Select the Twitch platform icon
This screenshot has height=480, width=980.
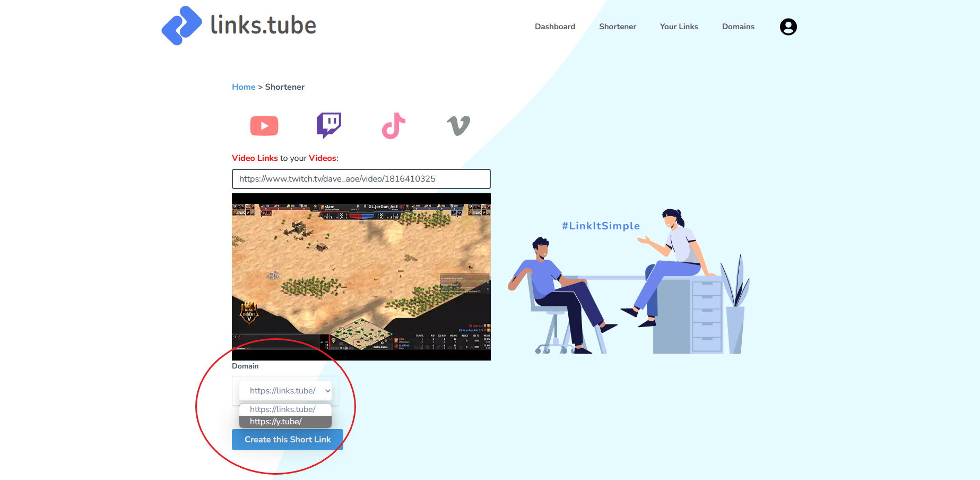pyautogui.click(x=329, y=125)
